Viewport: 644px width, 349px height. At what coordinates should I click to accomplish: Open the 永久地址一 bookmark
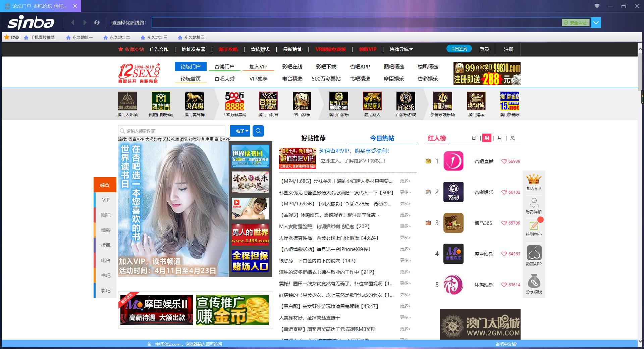79,37
